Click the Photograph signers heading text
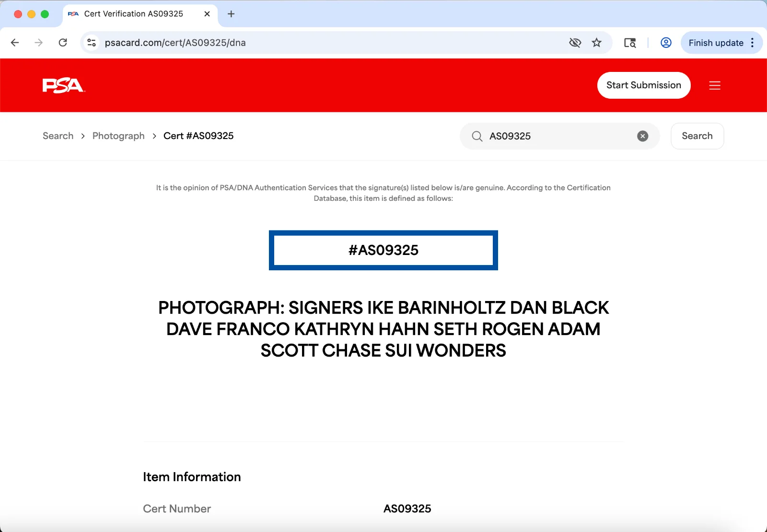 [383, 329]
